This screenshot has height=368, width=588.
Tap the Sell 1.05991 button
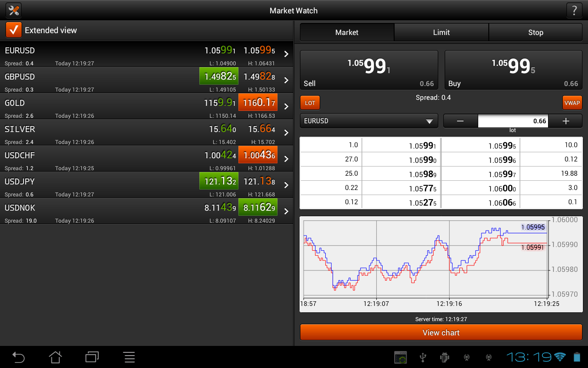tap(369, 70)
